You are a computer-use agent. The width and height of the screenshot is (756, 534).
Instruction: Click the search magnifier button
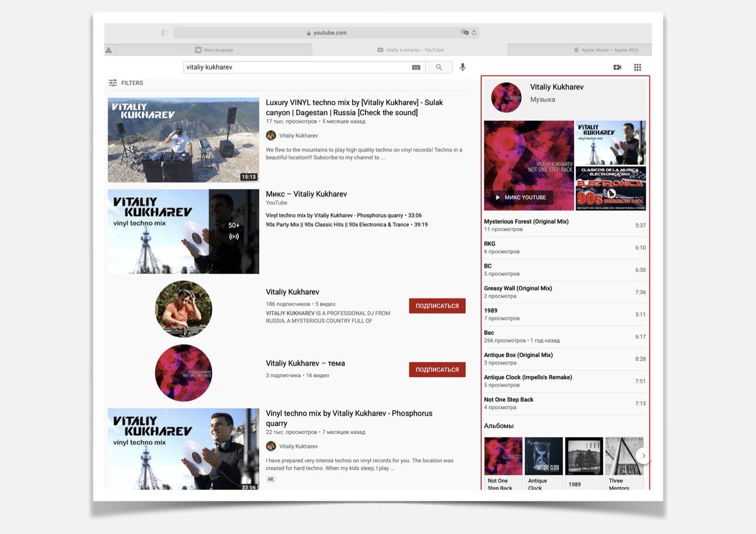(438, 67)
